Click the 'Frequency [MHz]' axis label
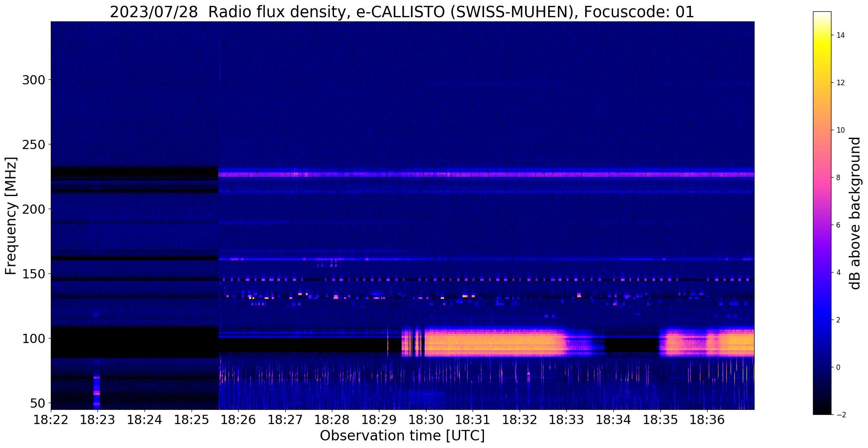The width and height of the screenshot is (868, 448). point(11,216)
